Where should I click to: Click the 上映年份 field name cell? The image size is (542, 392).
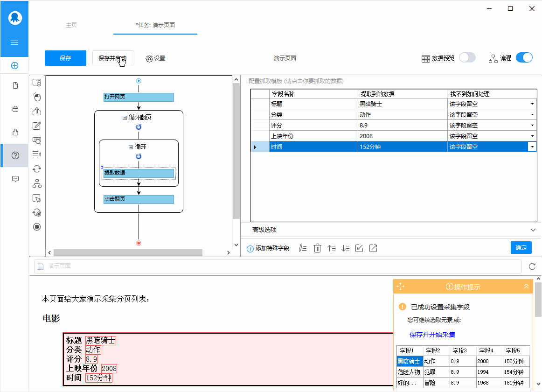click(313, 136)
